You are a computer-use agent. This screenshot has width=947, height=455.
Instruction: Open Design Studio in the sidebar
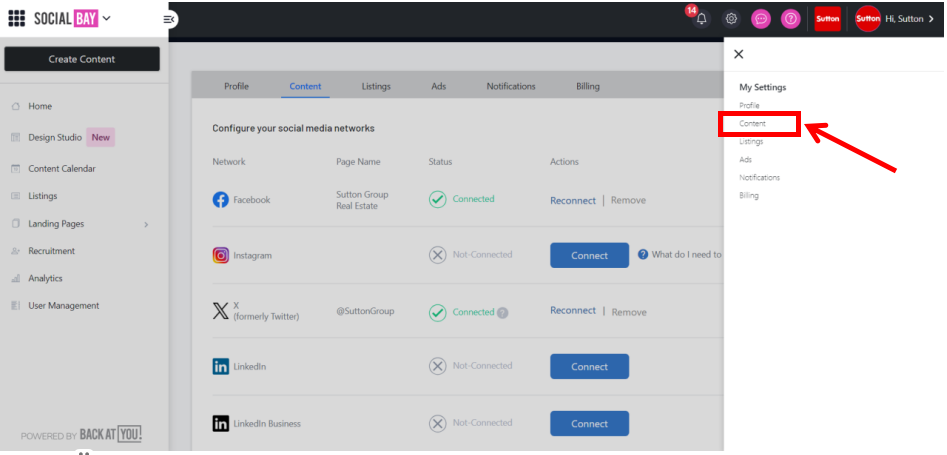tap(55, 138)
